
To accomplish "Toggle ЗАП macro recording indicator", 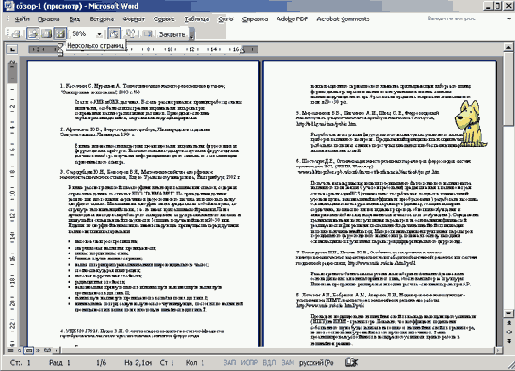I will 230,362.
